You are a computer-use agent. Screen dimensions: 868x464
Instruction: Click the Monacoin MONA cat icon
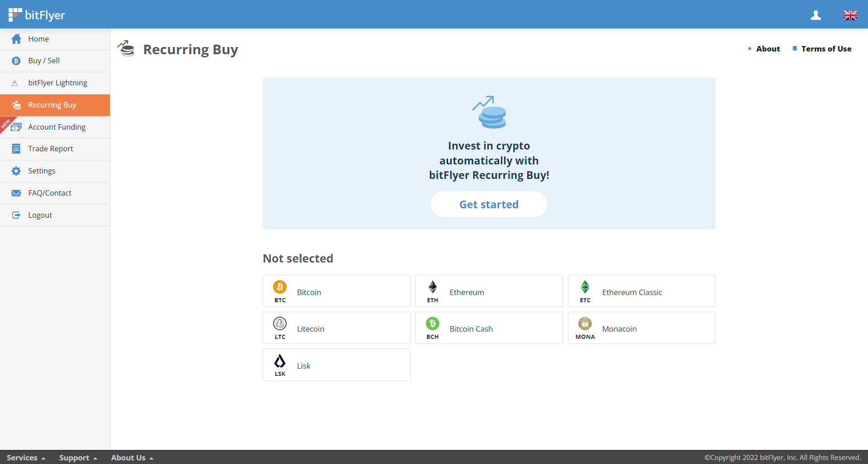pyautogui.click(x=585, y=323)
